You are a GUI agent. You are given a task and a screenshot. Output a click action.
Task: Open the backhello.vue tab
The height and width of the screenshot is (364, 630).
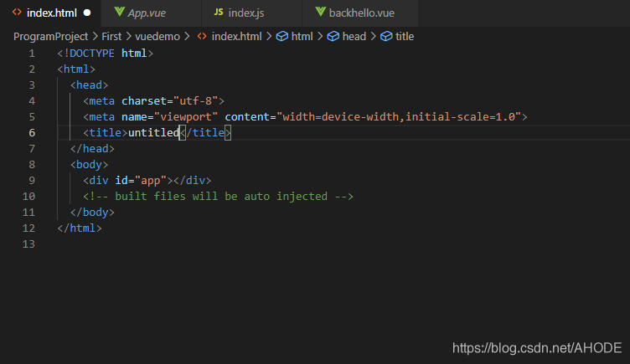click(x=360, y=13)
